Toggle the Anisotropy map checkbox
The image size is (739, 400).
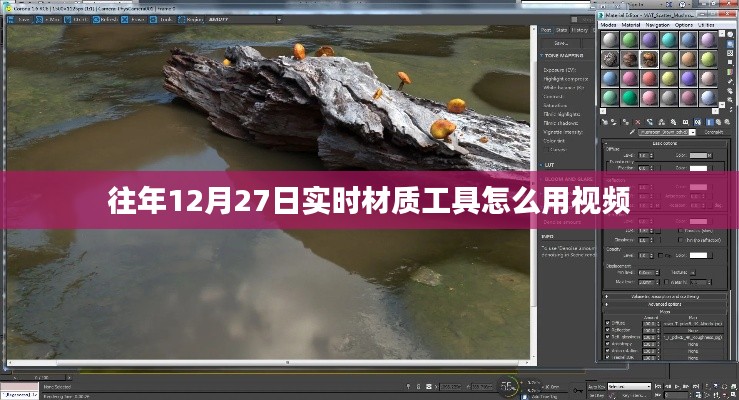point(608,344)
